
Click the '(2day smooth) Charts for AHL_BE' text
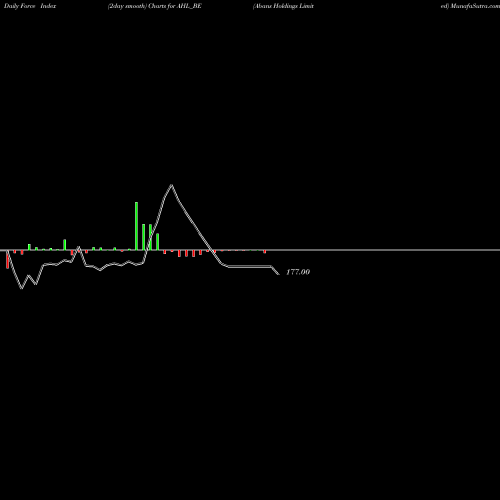click(x=155, y=6)
